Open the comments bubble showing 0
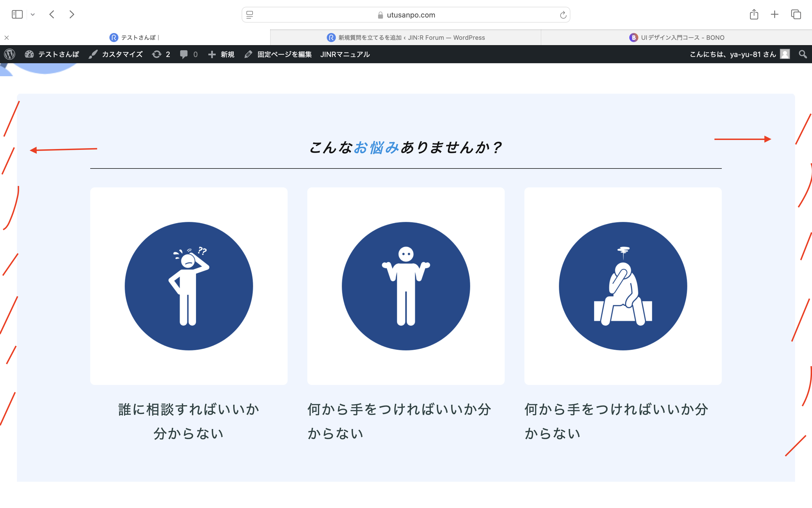Viewport: 812px width, 508px height. (x=189, y=54)
